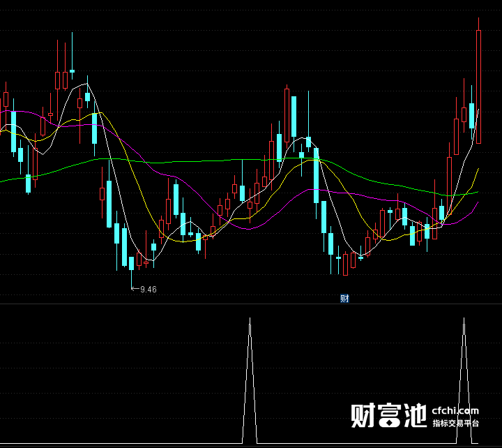This screenshot has width=502, height=448.
Task: Click the second white indicator spike peak
Action: (x=464, y=319)
